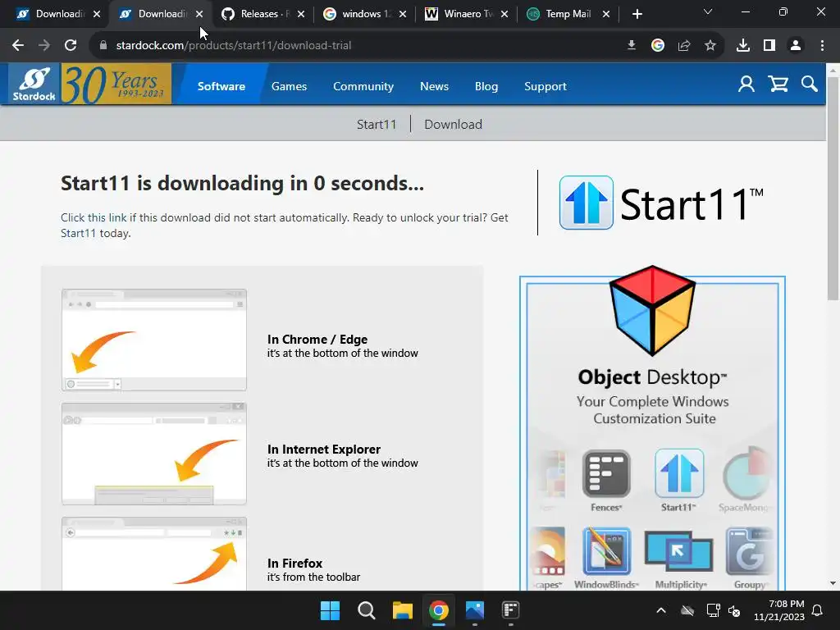Open Chrome three-dot menu
Viewport: 840px width, 630px height.
822,46
